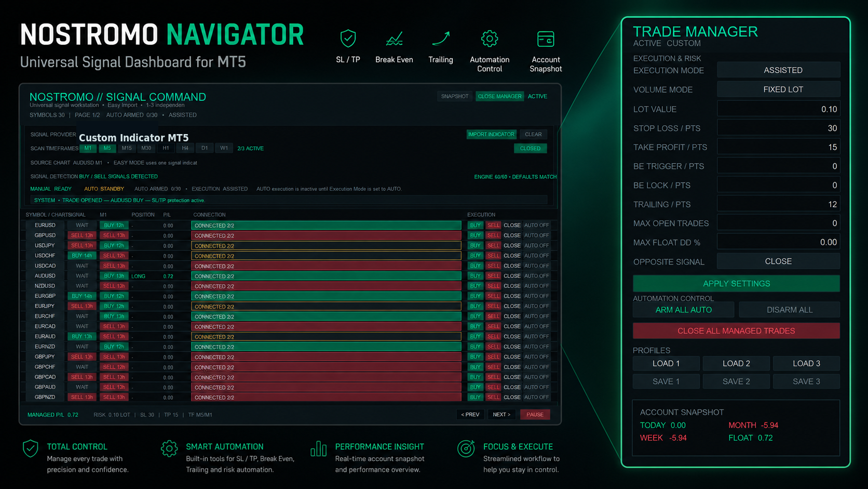Click the BE TRIGGER / PTS field
868x489 pixels.
pos(778,166)
